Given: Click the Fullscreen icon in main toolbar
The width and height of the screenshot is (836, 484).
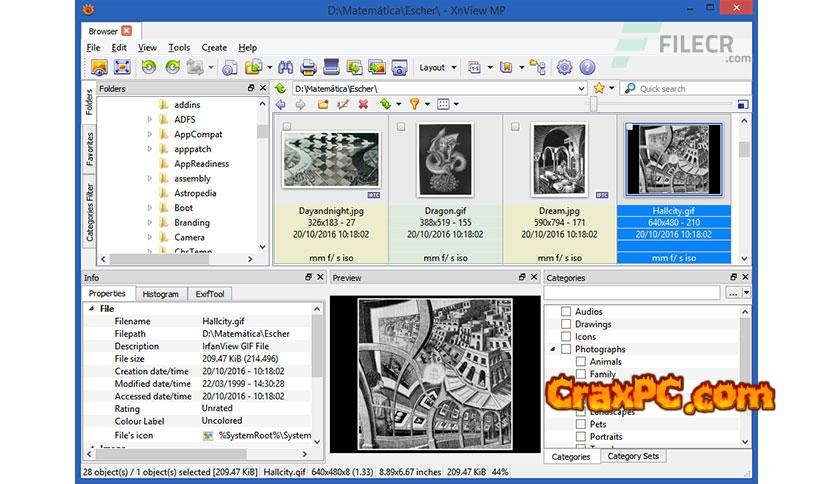Looking at the screenshot, I should [x=122, y=68].
